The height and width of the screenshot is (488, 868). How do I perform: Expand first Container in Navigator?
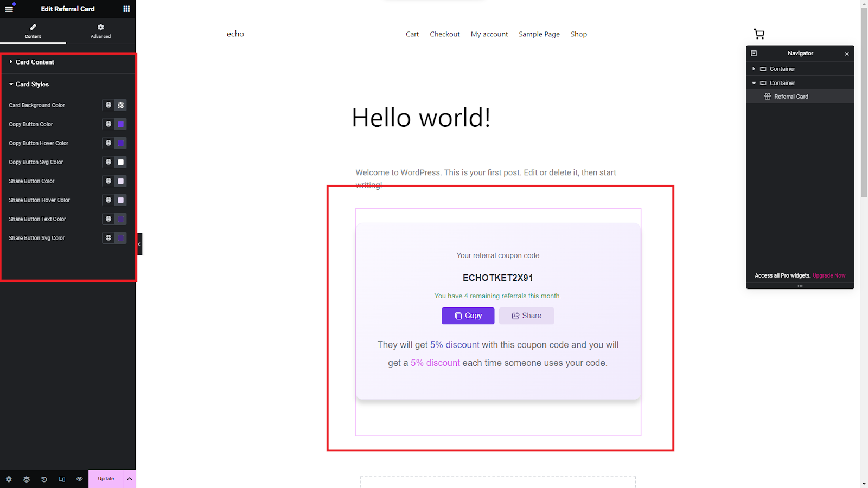click(x=754, y=69)
